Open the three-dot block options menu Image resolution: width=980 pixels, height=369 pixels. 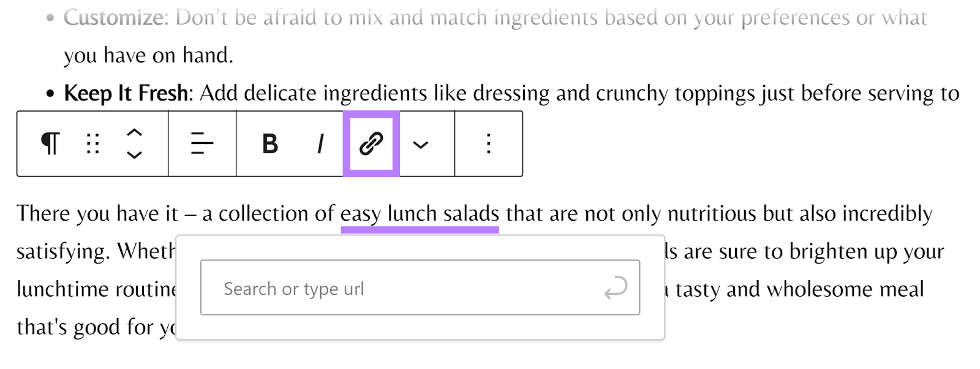(488, 143)
